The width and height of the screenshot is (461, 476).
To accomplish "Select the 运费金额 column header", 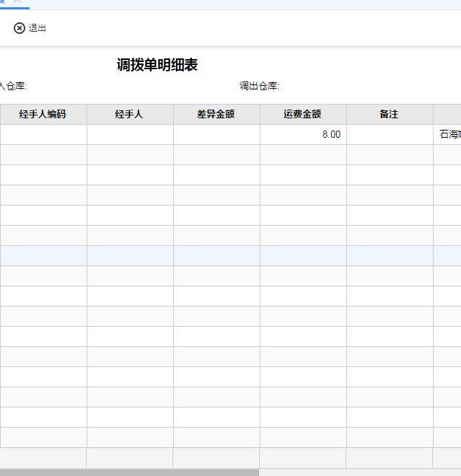I will tap(303, 115).
